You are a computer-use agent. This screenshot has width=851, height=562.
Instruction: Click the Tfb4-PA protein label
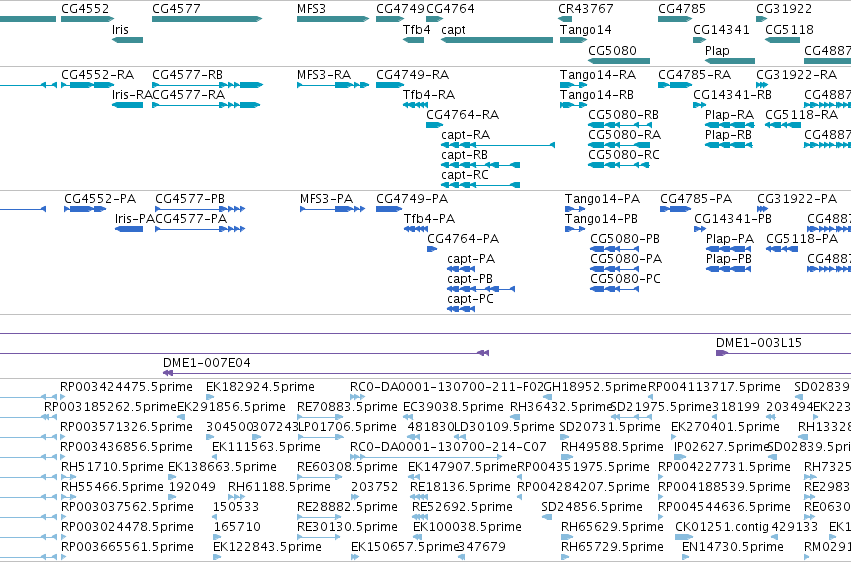pos(429,219)
